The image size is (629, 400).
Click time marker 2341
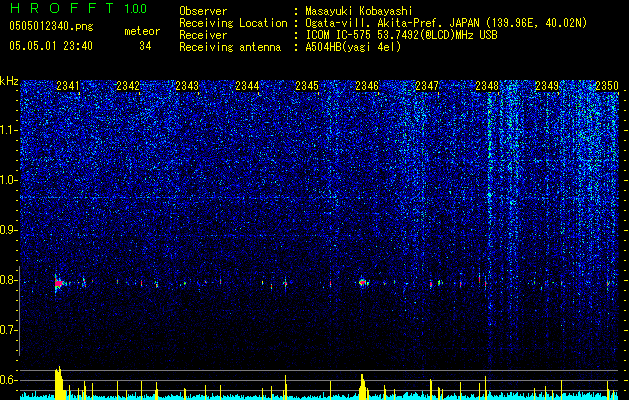[68, 85]
